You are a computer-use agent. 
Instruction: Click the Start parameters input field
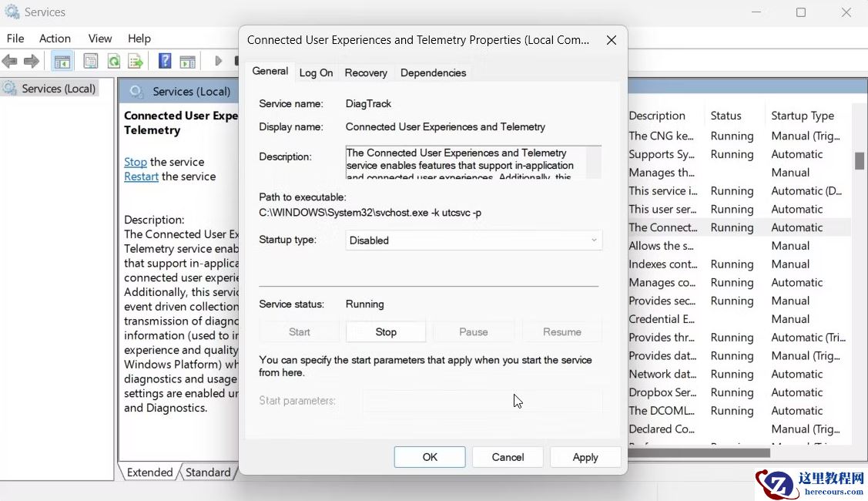[483, 400]
